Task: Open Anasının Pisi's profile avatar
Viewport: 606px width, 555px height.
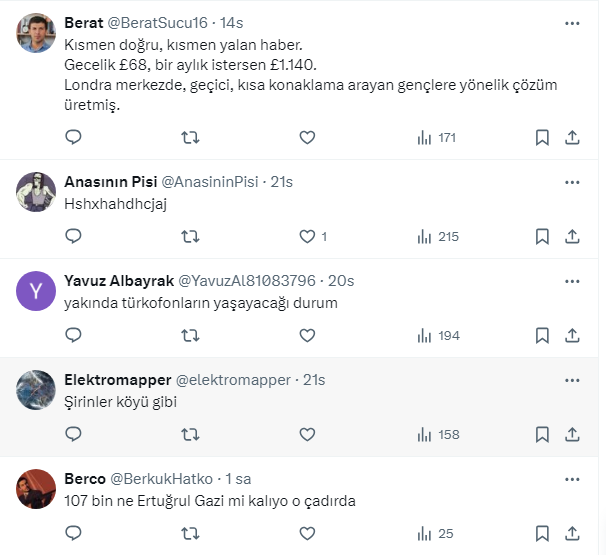Action: point(37,192)
